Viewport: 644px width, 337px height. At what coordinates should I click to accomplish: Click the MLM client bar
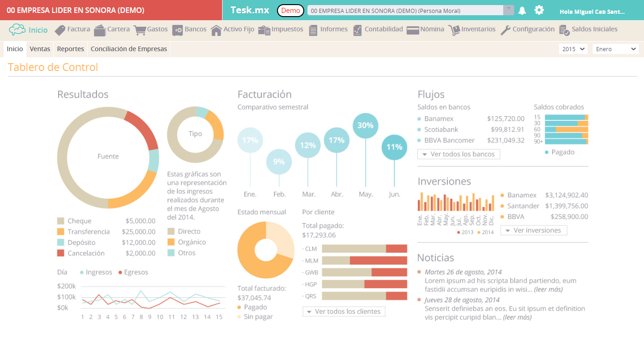[x=364, y=260]
